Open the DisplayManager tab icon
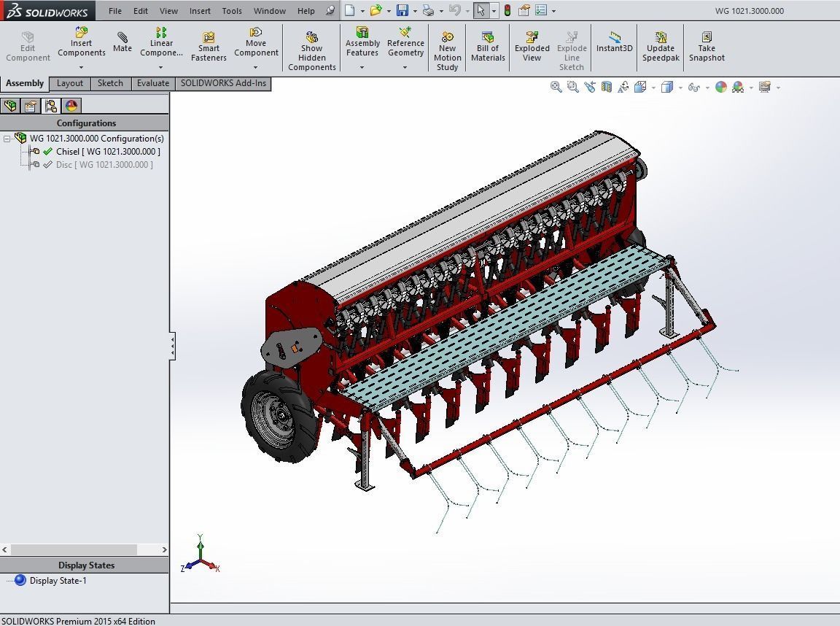Image resolution: width=840 pixels, height=626 pixels. click(x=71, y=106)
